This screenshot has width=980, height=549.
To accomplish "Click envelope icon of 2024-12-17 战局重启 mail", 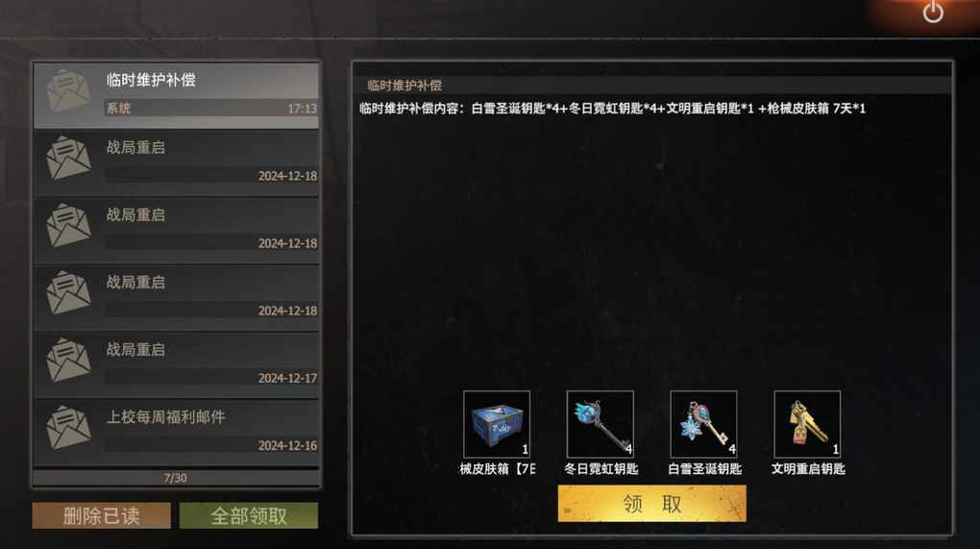I will coord(68,361).
